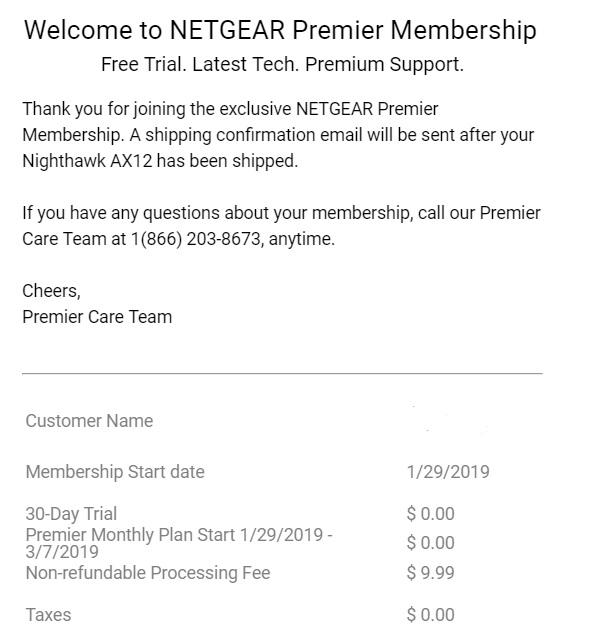
Task: Click the Premier Care Team signature
Action: (x=97, y=317)
